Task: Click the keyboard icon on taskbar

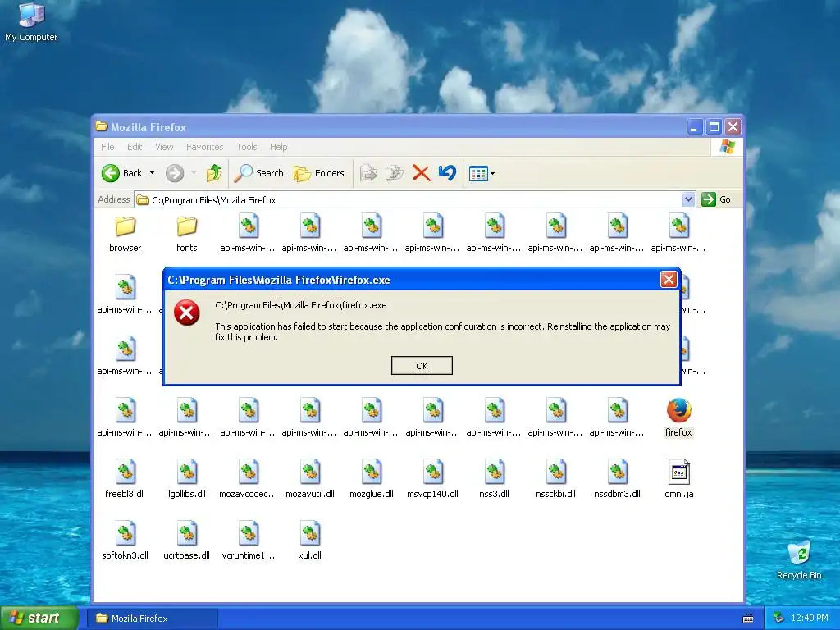Action: (748, 619)
